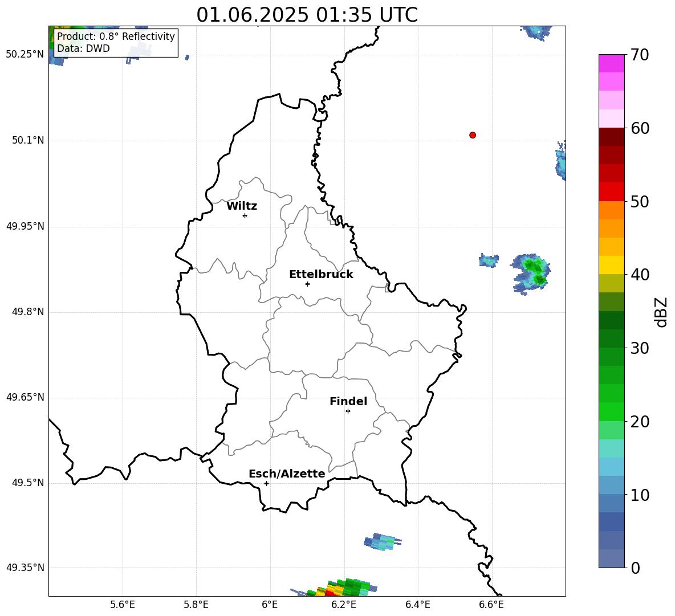The image size is (675, 616).
Task: Click the 49.5°N latitude label
Action: (28, 483)
